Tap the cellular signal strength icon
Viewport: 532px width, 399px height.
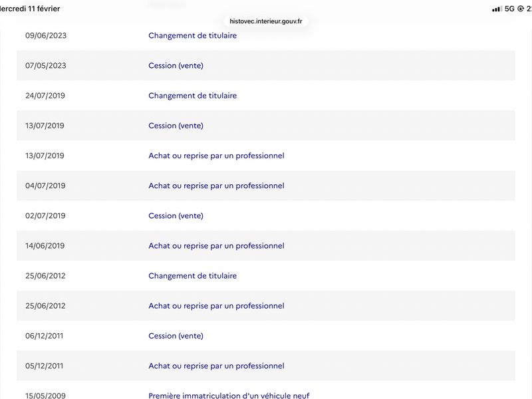tap(496, 9)
